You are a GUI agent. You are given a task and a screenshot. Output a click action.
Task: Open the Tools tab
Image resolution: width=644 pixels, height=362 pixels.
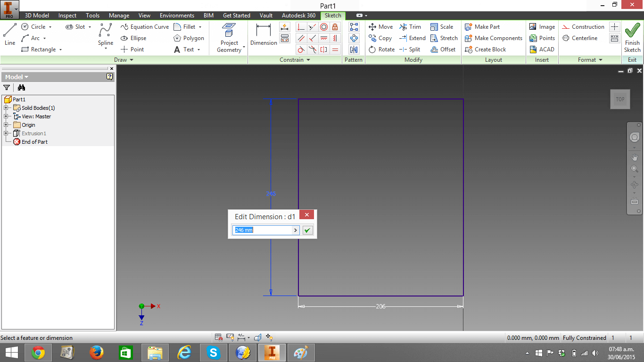click(93, 16)
